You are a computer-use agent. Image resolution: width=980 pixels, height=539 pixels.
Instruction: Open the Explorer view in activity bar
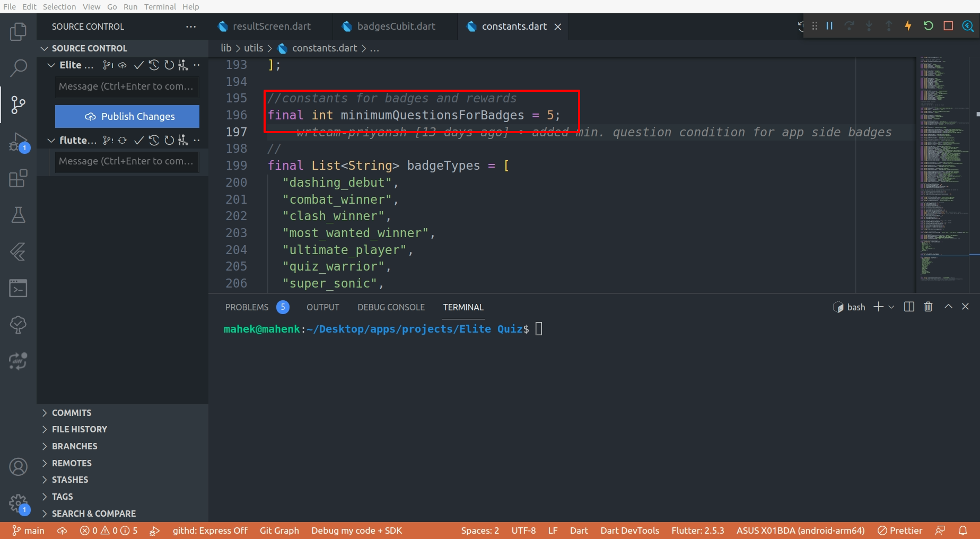(x=18, y=32)
